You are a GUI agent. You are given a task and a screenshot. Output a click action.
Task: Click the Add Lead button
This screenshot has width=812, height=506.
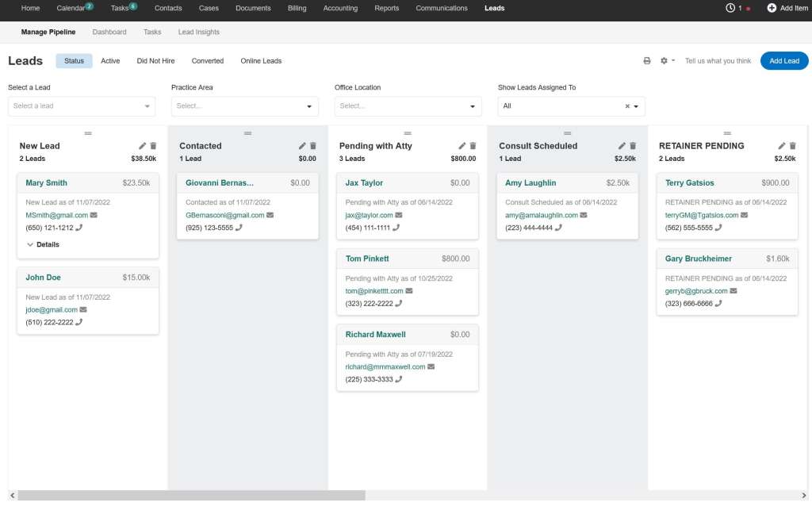point(783,60)
